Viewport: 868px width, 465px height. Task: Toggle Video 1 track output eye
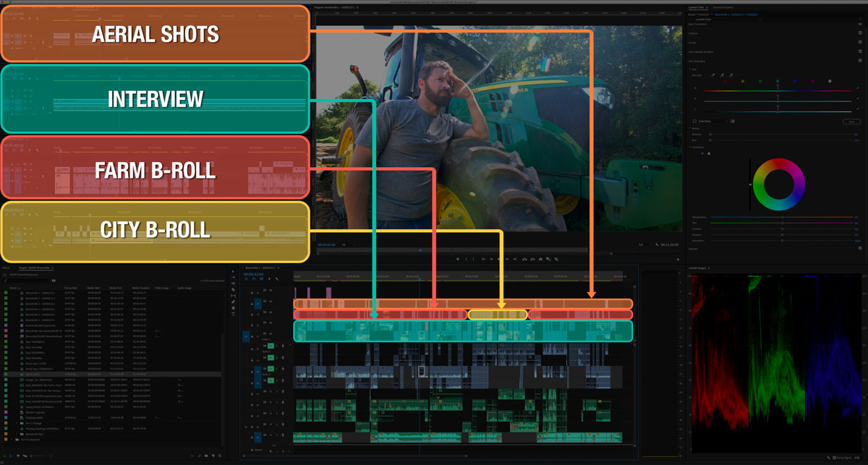click(271, 333)
